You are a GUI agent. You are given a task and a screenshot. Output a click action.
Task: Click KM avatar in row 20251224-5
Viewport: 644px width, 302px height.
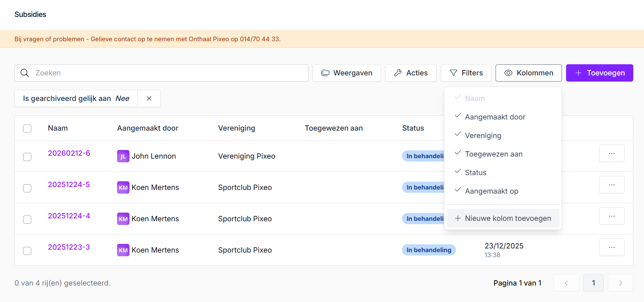(123, 187)
